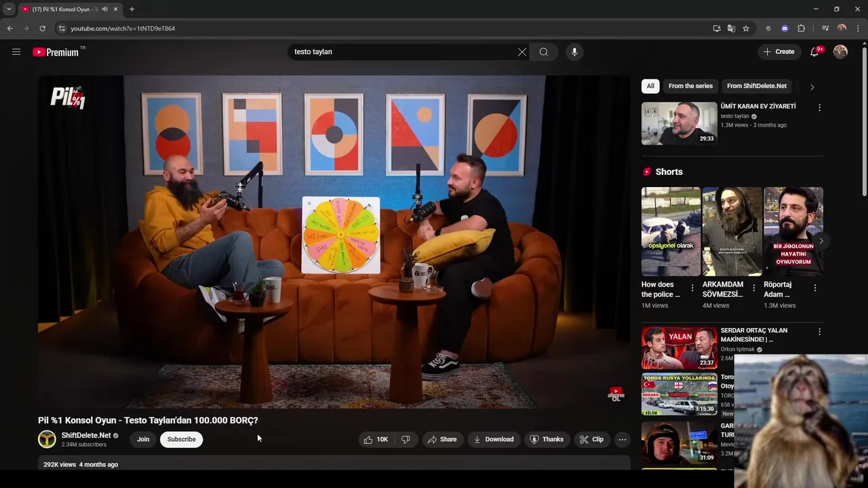Send Thanks to the creator
This screenshot has width=868, height=488.
pos(547,439)
